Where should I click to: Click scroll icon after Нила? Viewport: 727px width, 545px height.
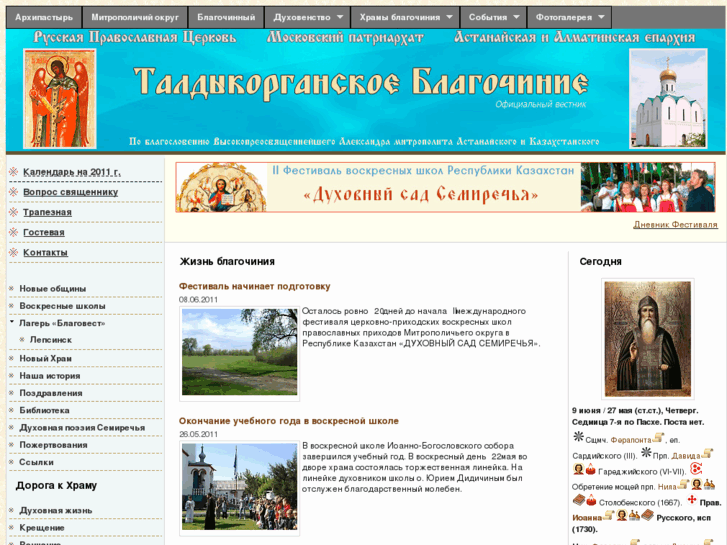(x=683, y=484)
